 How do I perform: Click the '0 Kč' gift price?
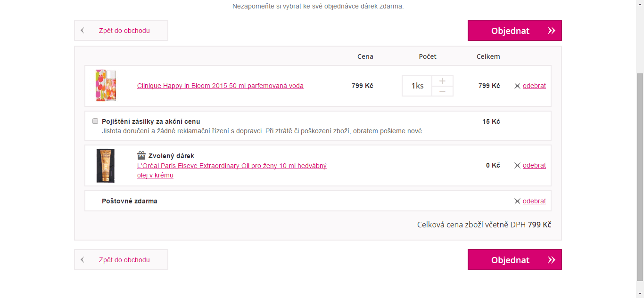pyautogui.click(x=493, y=165)
